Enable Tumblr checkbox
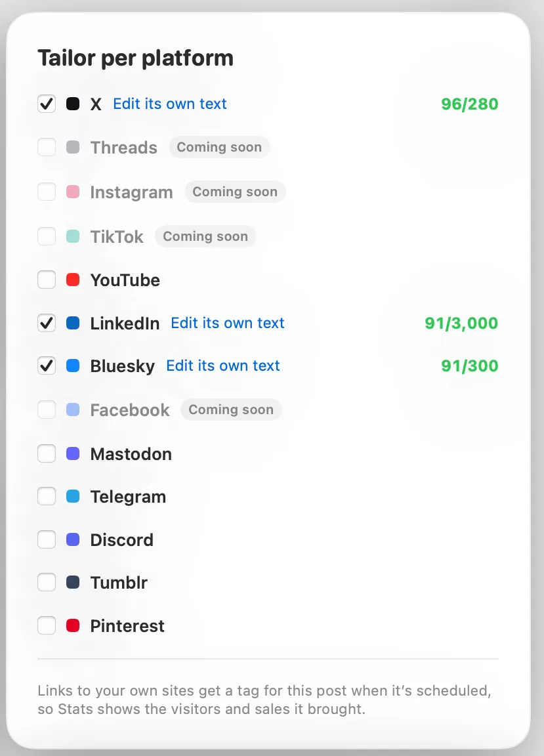The width and height of the screenshot is (544, 756). pos(47,583)
